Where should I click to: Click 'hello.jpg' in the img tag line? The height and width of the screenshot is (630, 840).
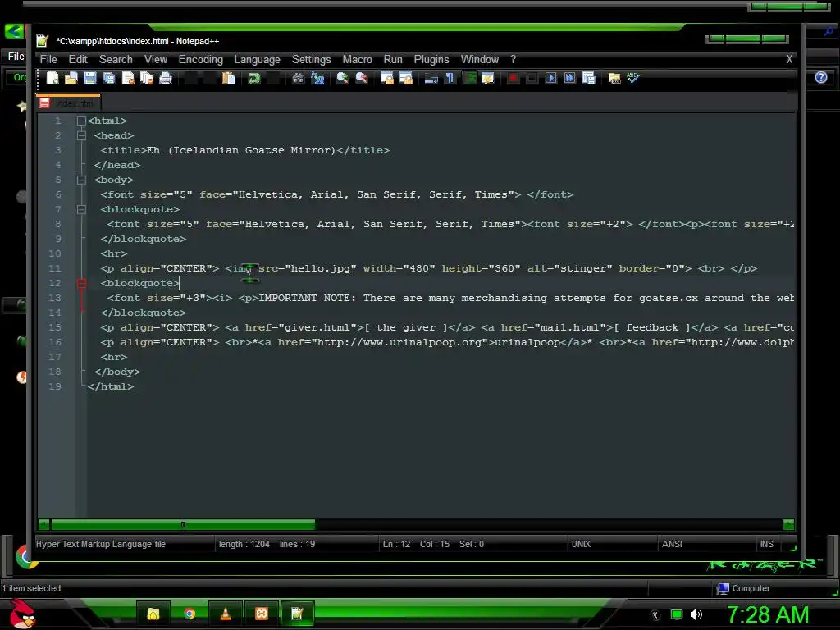(321, 268)
